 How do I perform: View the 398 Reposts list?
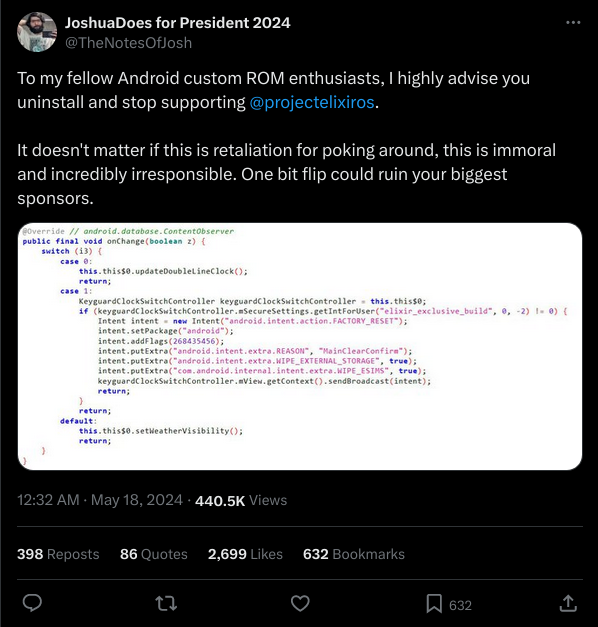click(58, 554)
